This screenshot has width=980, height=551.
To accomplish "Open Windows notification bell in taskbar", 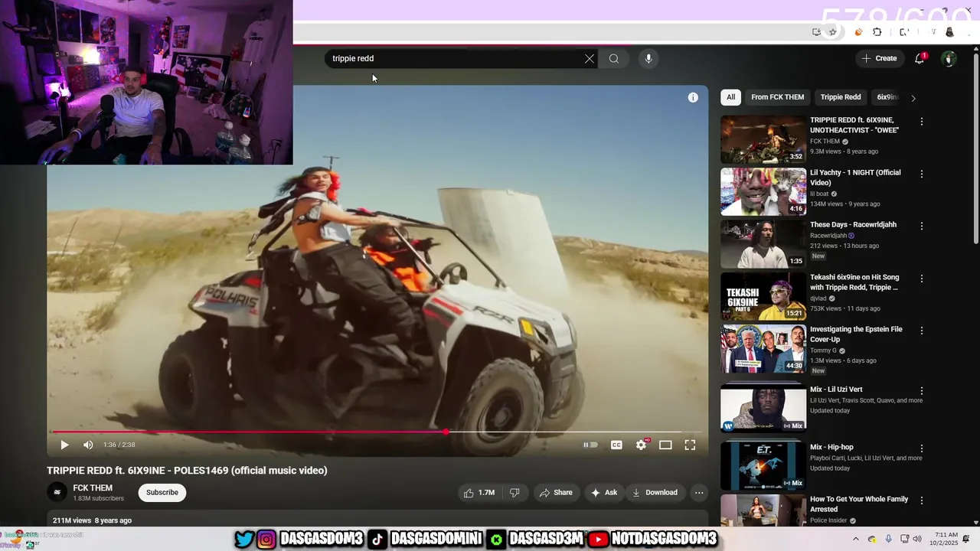I will 966,539.
